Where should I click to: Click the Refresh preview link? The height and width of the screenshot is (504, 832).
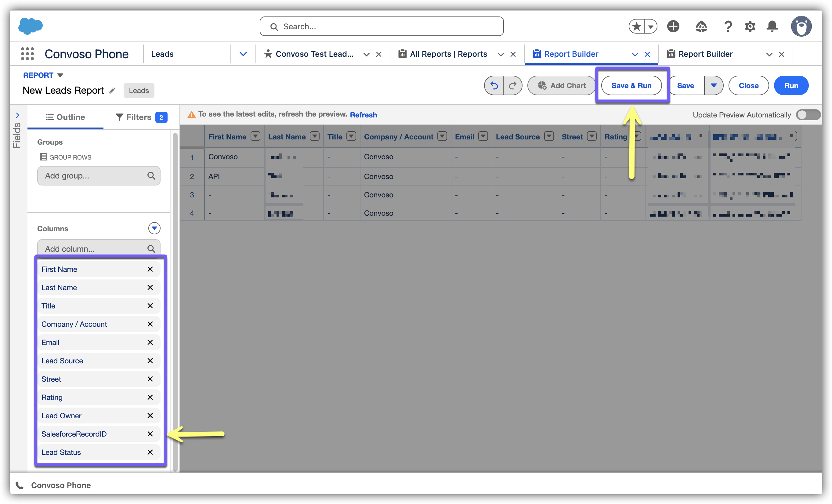(363, 115)
